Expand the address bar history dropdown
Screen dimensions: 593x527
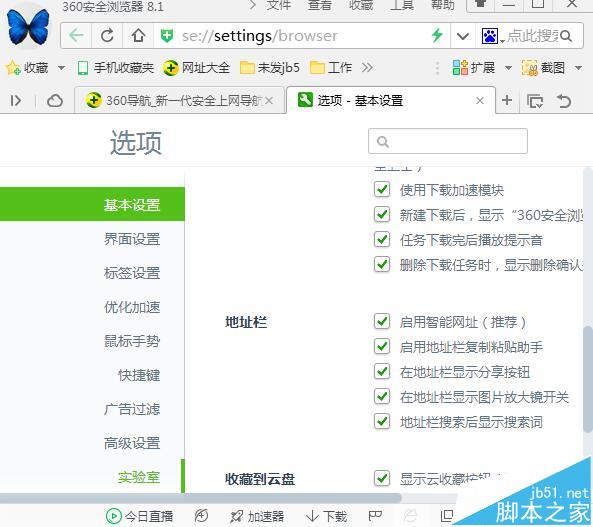coord(463,36)
